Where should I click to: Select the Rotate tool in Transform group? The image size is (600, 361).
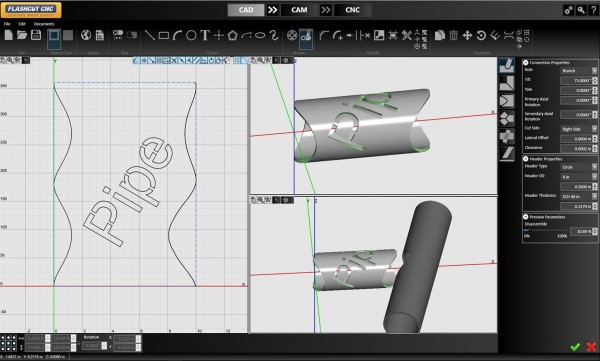481,36
